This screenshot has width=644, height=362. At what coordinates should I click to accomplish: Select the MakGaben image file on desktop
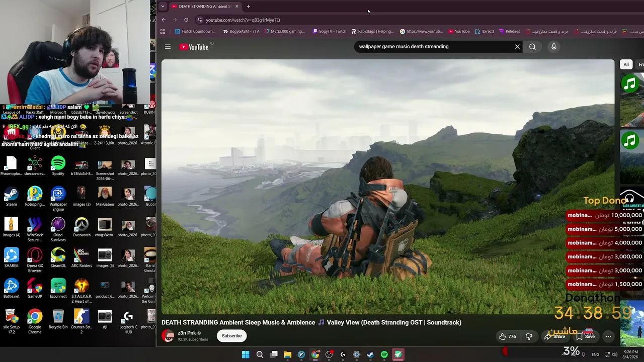point(105,197)
